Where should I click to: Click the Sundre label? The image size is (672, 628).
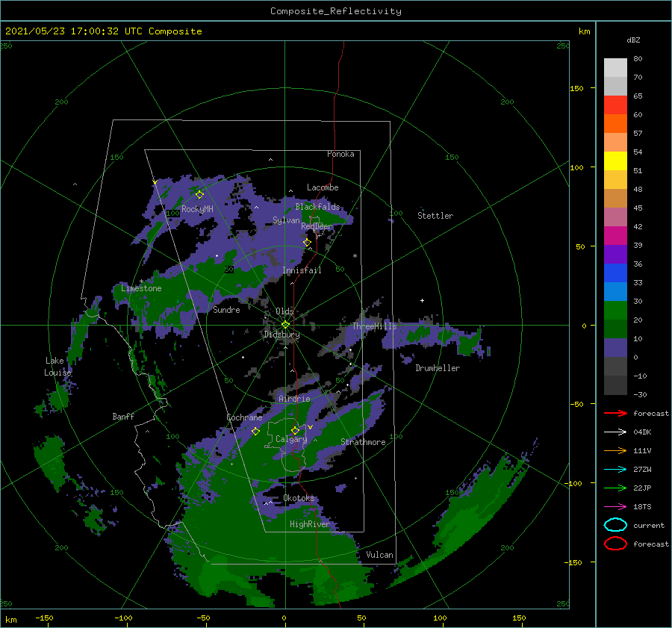226,309
